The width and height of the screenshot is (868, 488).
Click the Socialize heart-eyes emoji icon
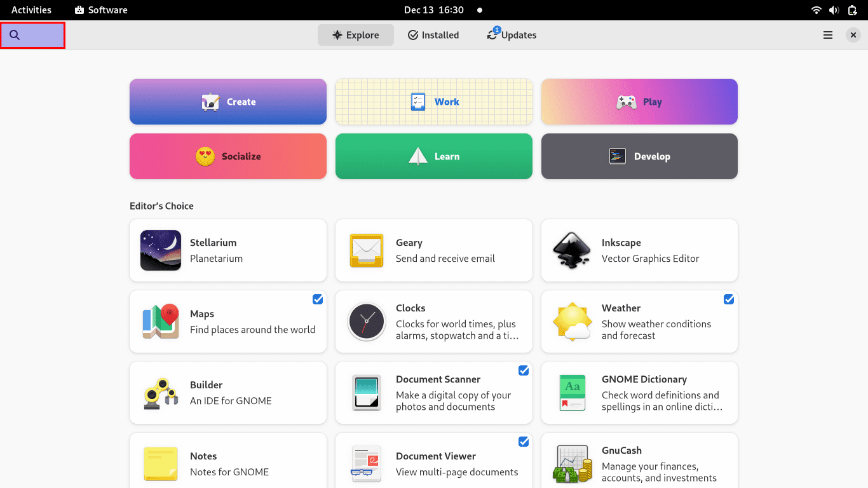(x=205, y=156)
